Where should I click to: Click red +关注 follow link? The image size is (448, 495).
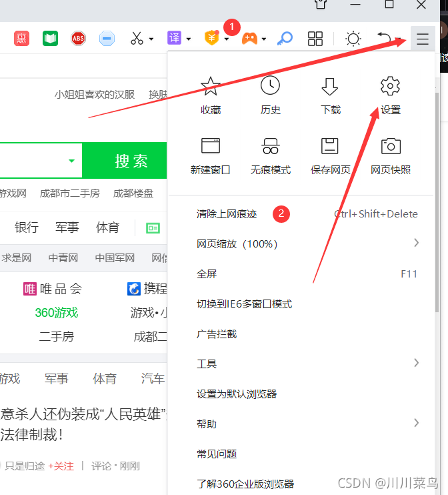click(x=61, y=466)
